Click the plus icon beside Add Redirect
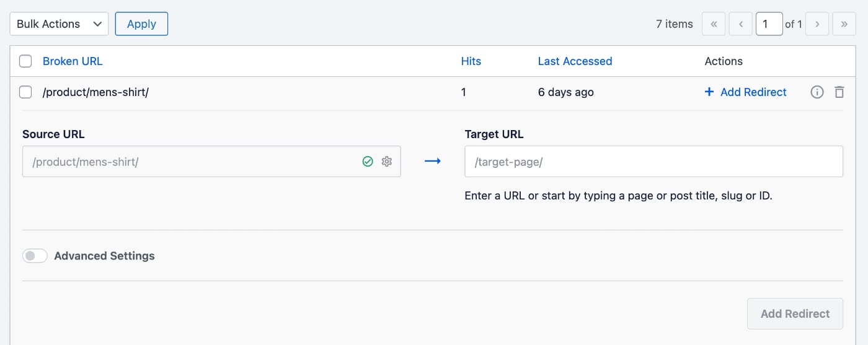Screen dimensions: 868x345 tap(709, 92)
